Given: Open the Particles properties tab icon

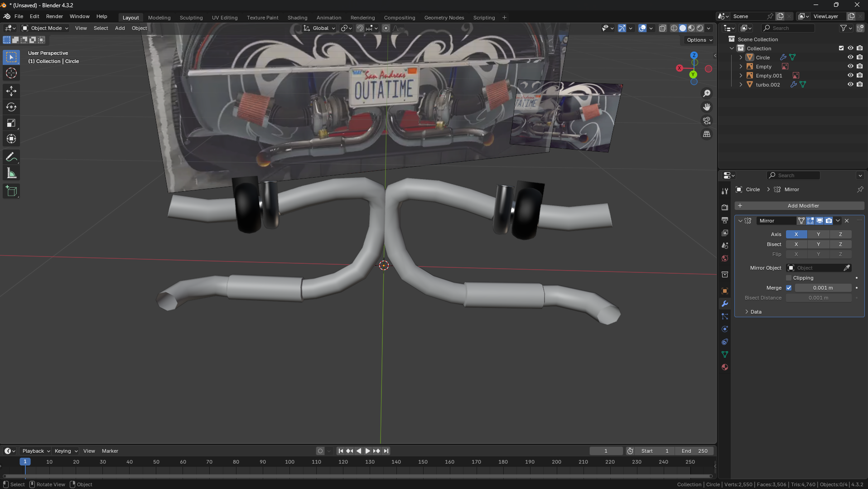Looking at the screenshot, I should coord(725,316).
